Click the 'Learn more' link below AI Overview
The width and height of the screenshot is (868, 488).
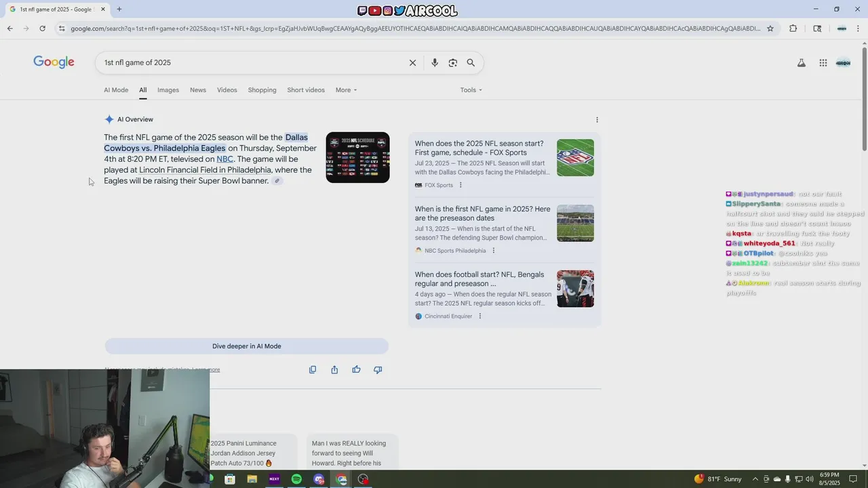pos(206,369)
